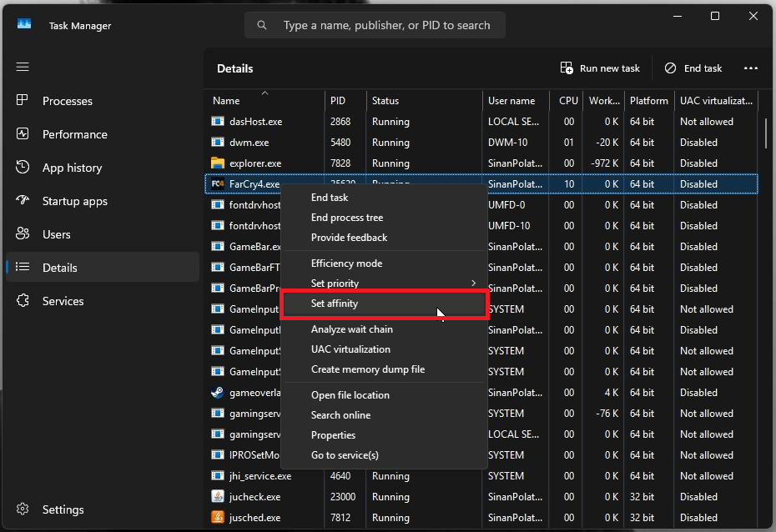Open Properties from context menu
The width and height of the screenshot is (776, 532).
(384, 435)
